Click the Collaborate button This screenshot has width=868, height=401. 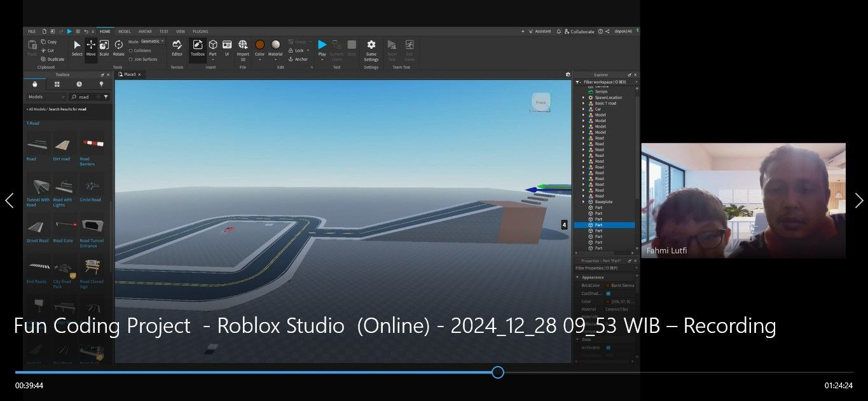coord(579,31)
